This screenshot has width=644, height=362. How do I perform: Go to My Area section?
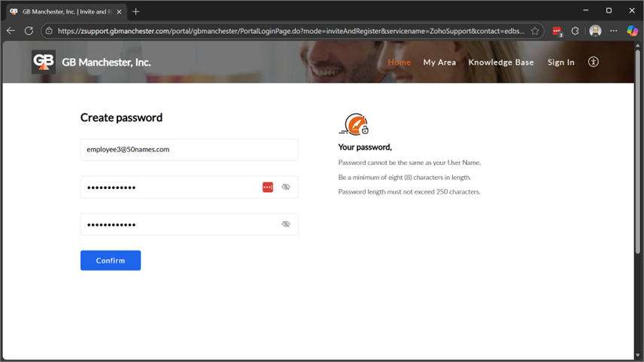coord(439,62)
